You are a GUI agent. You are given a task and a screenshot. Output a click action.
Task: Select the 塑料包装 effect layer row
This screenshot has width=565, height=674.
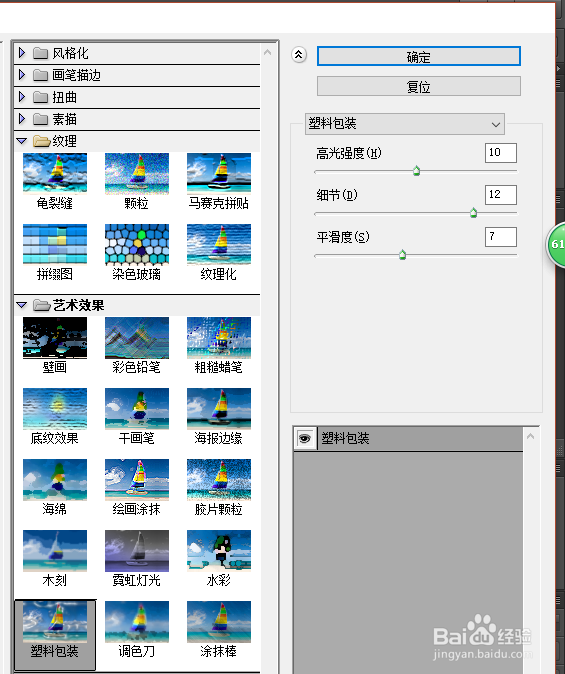point(408,438)
